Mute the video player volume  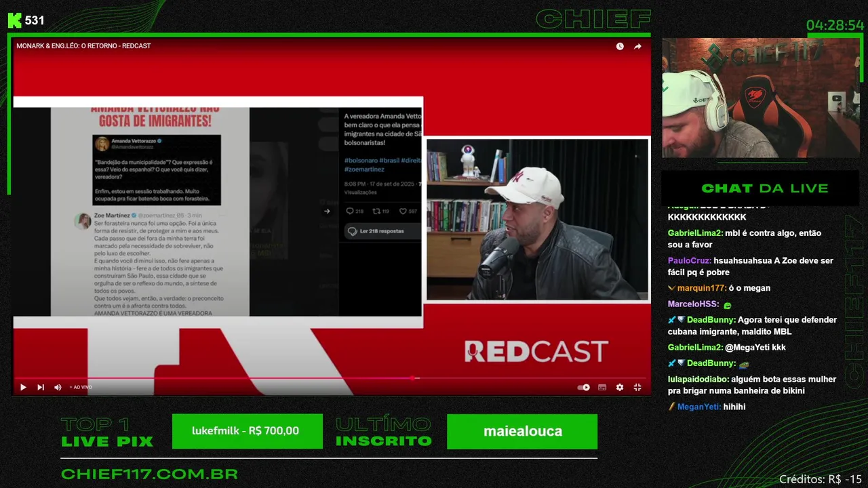[x=58, y=387]
